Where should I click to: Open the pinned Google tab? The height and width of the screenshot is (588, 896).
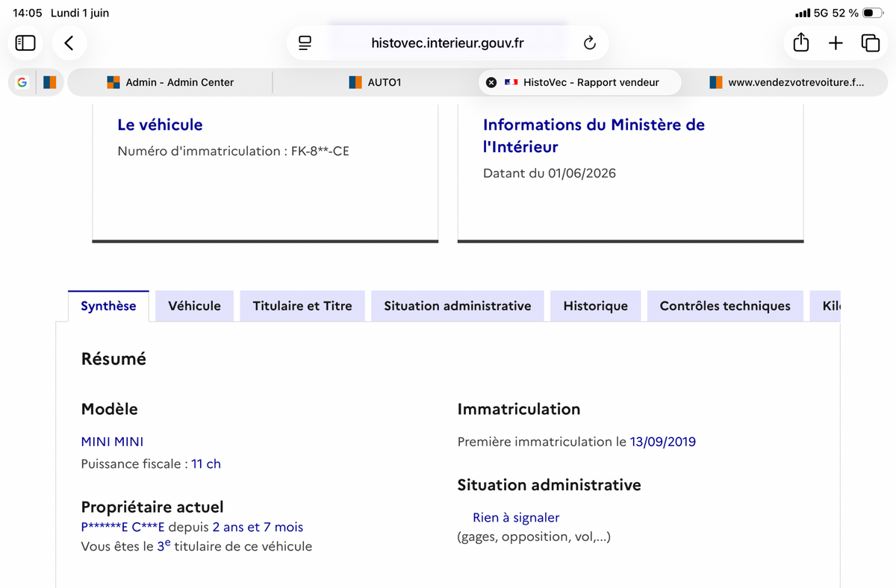pos(22,82)
